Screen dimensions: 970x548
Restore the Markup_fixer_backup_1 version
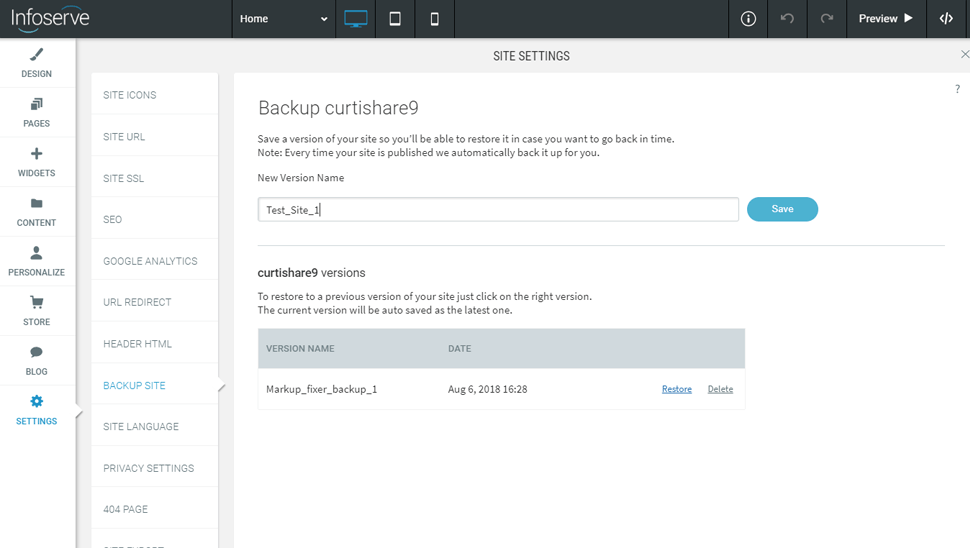coord(676,389)
